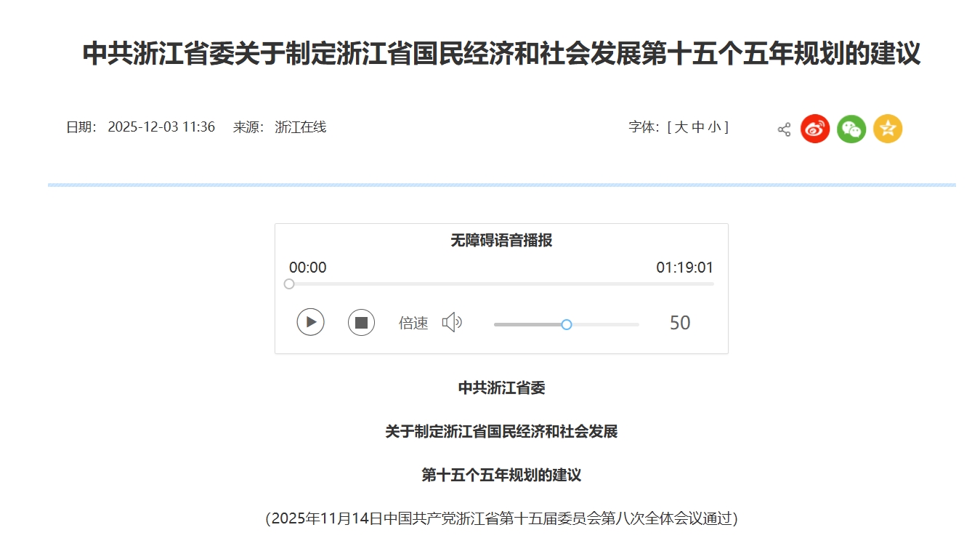This screenshot has width=980, height=546.
Task: Stop the audio playback with the square button
Action: (361, 322)
